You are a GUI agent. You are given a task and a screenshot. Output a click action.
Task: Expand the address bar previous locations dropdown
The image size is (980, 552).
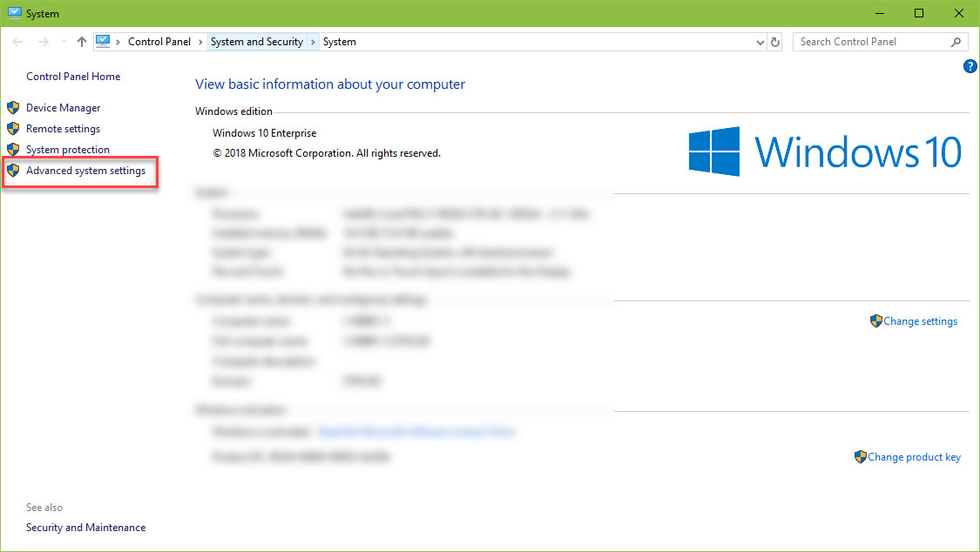click(760, 42)
